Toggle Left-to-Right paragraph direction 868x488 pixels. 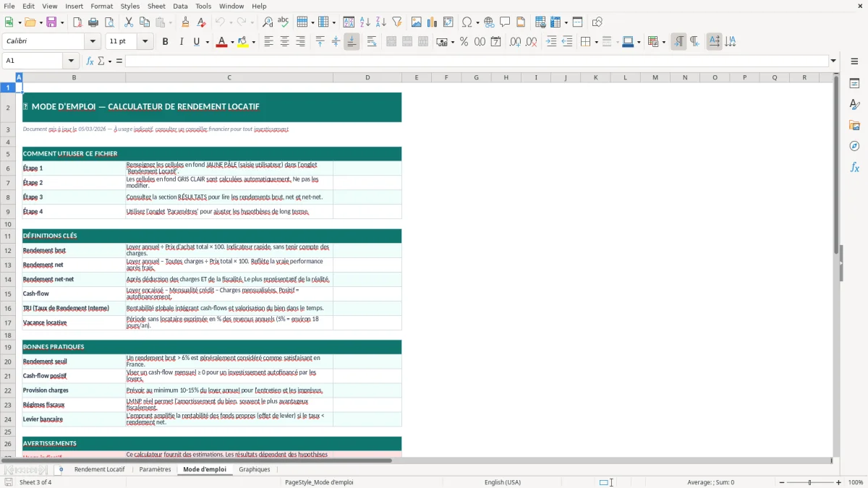tap(678, 42)
